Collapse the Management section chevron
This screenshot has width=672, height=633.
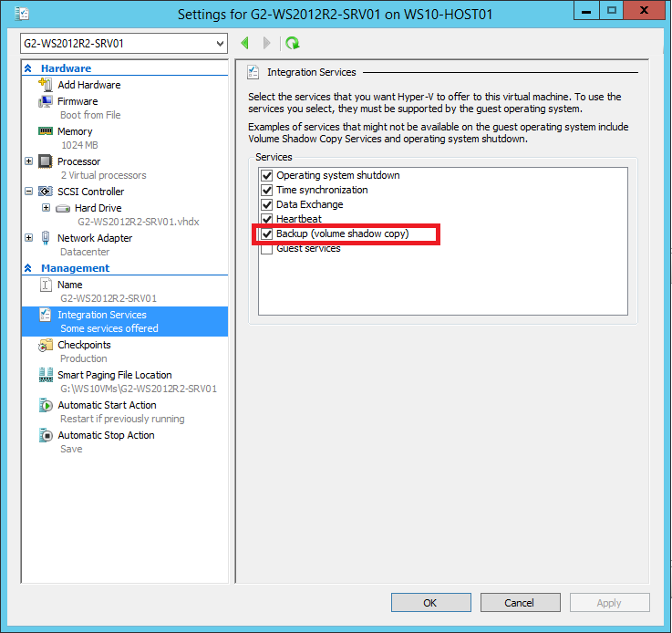click(28, 268)
